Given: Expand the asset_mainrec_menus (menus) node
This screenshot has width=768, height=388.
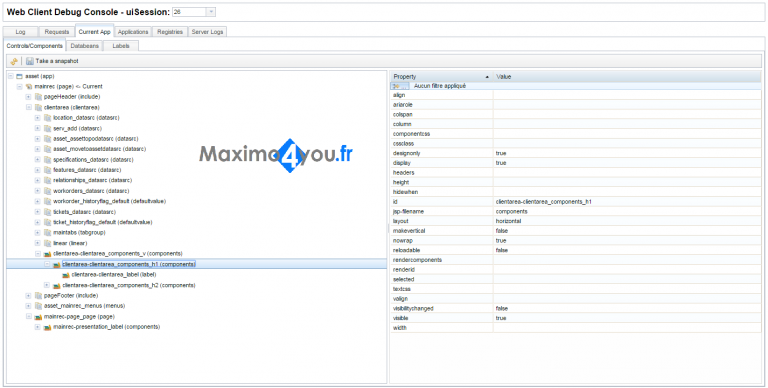Looking at the screenshot, I should pos(28,306).
